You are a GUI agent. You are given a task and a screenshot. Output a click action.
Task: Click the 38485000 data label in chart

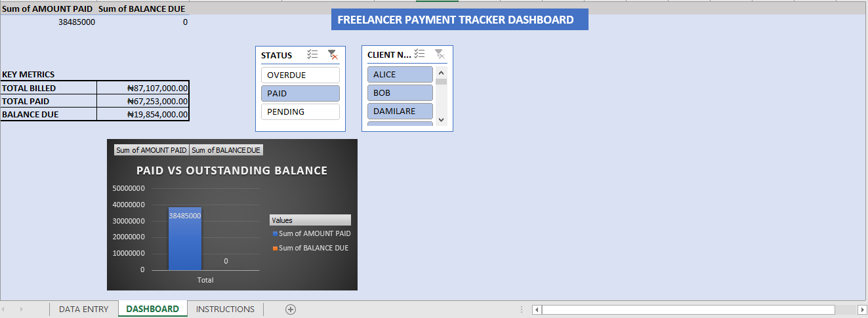(x=185, y=215)
